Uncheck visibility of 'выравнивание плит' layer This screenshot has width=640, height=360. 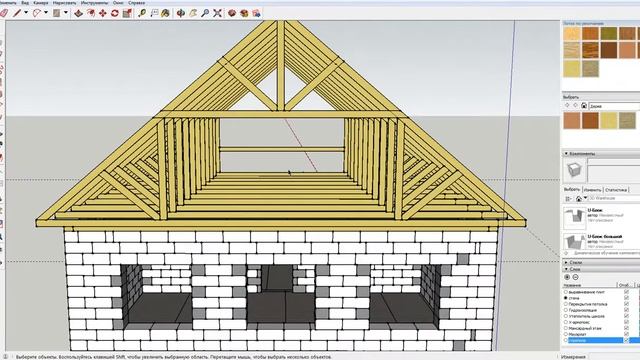tap(626, 292)
